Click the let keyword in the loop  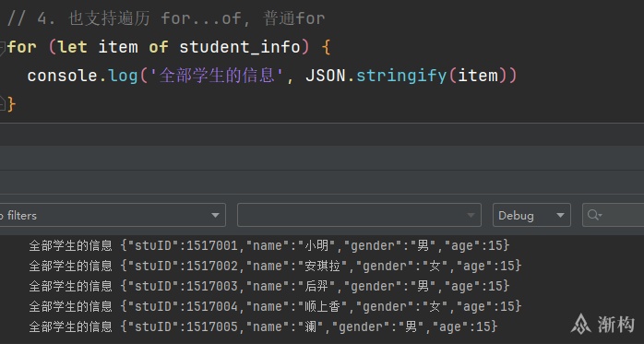[x=73, y=47]
